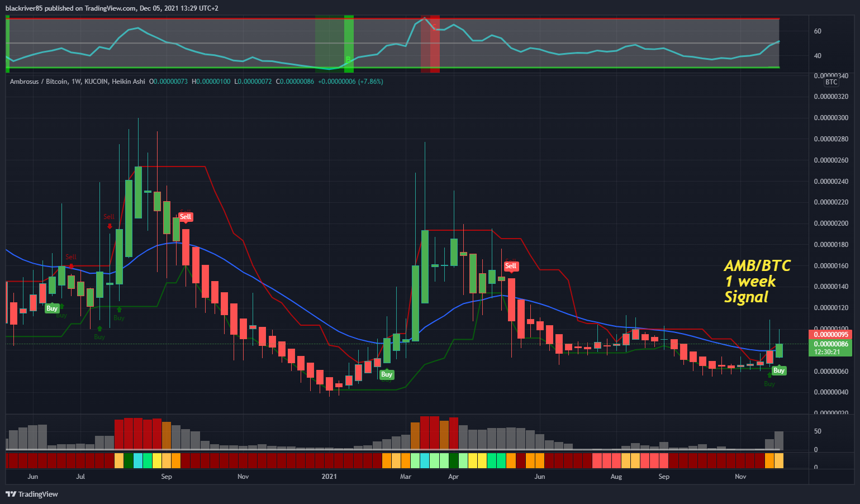Click the 0.00000040 price axis label
860x504 pixels.
(x=831, y=392)
